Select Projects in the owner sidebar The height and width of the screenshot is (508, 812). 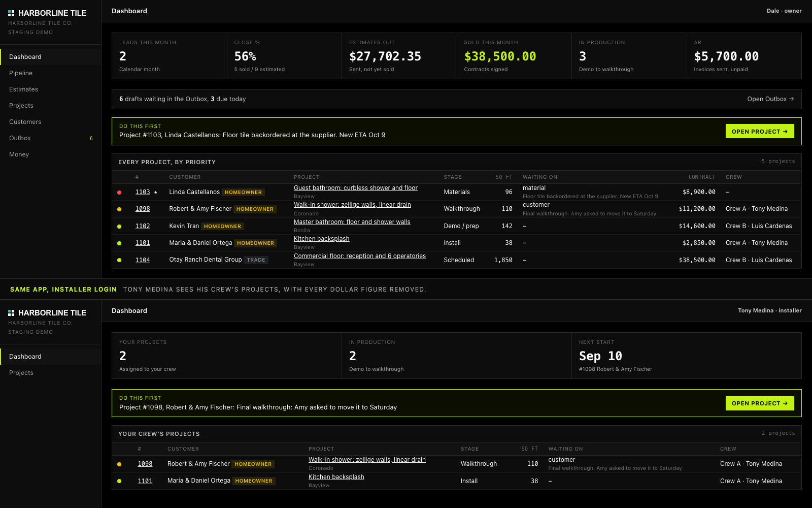pos(51,106)
